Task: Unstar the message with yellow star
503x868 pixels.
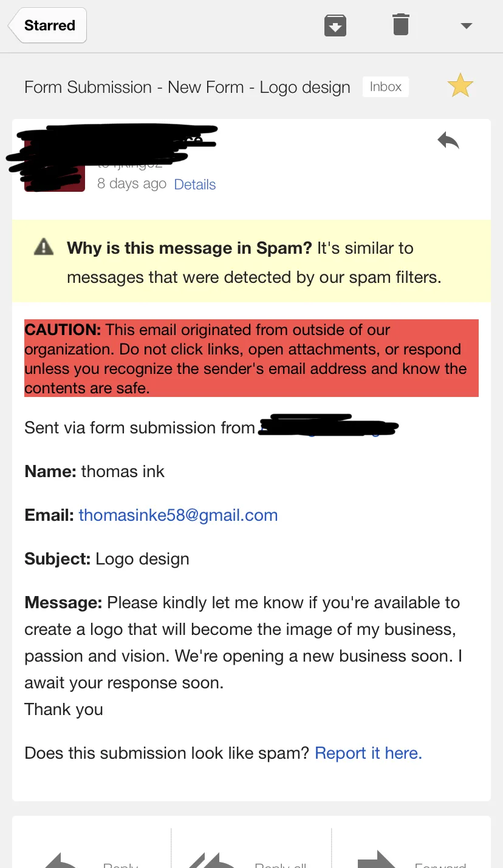Action: point(460,86)
